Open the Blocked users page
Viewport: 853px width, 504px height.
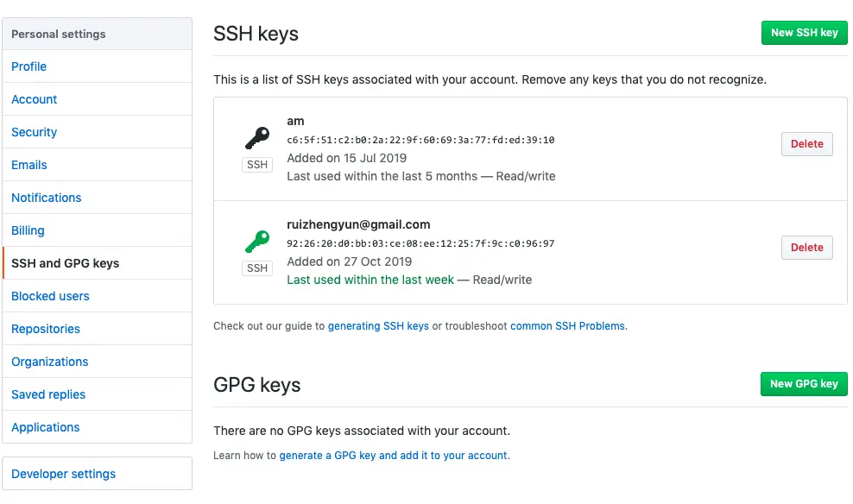click(50, 296)
